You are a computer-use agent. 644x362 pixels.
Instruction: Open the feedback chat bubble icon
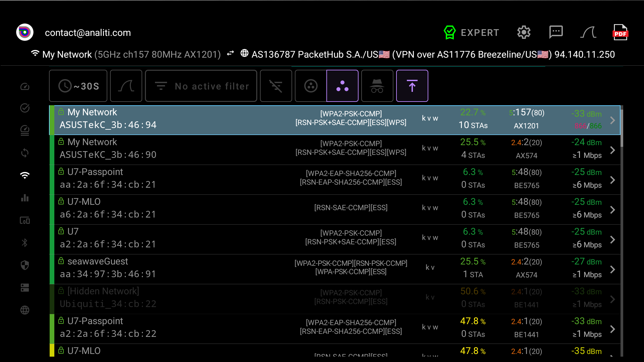coord(556,33)
